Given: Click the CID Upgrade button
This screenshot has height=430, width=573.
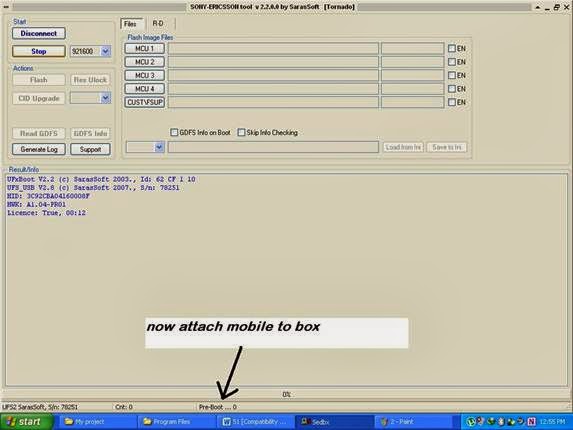Looking at the screenshot, I should 39,98.
